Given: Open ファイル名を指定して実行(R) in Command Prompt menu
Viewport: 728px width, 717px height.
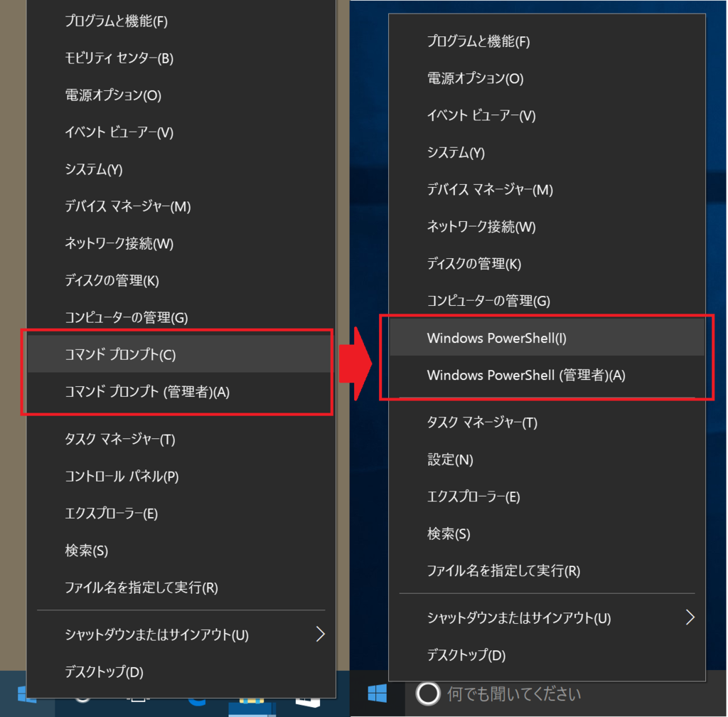Looking at the screenshot, I should [181, 588].
